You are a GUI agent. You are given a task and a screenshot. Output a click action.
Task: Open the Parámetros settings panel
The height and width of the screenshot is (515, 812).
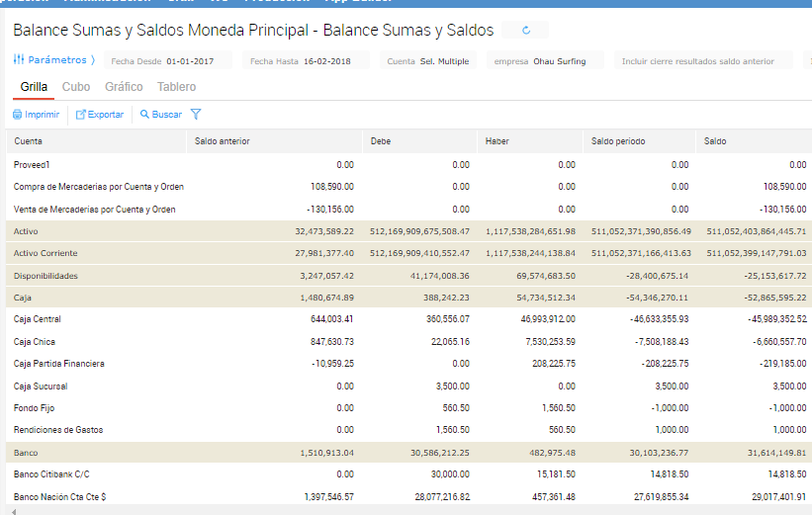(53, 60)
